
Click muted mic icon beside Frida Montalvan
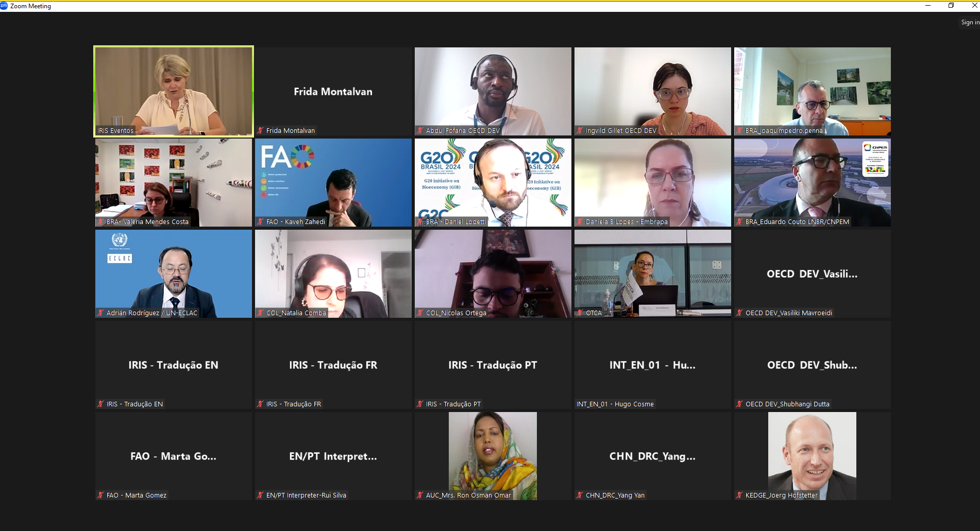point(260,130)
